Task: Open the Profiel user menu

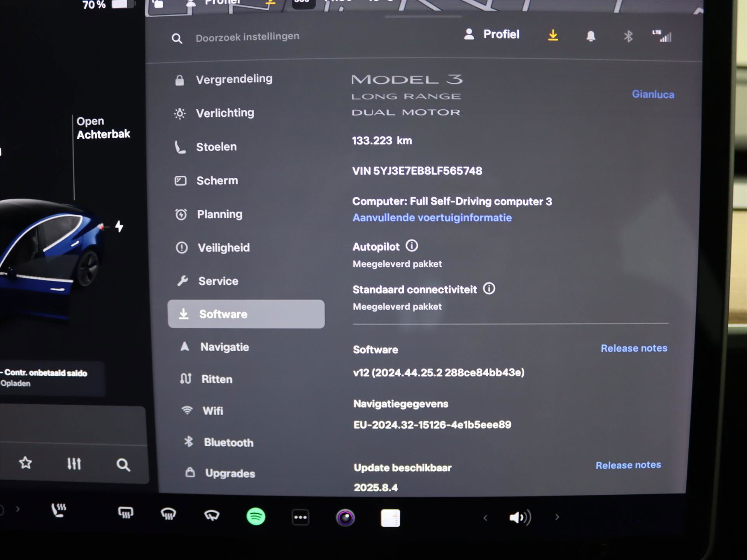Action: pos(492,35)
